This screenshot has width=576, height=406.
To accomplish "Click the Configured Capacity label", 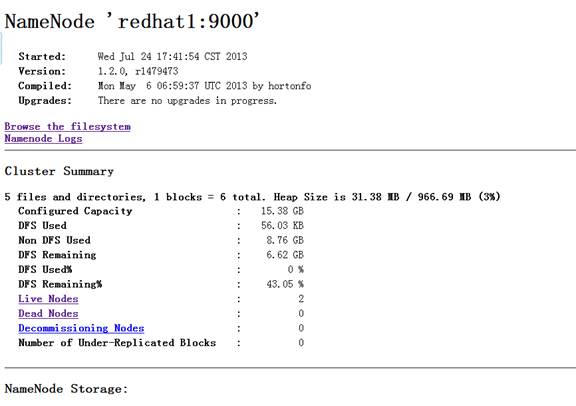I will pos(75,211).
